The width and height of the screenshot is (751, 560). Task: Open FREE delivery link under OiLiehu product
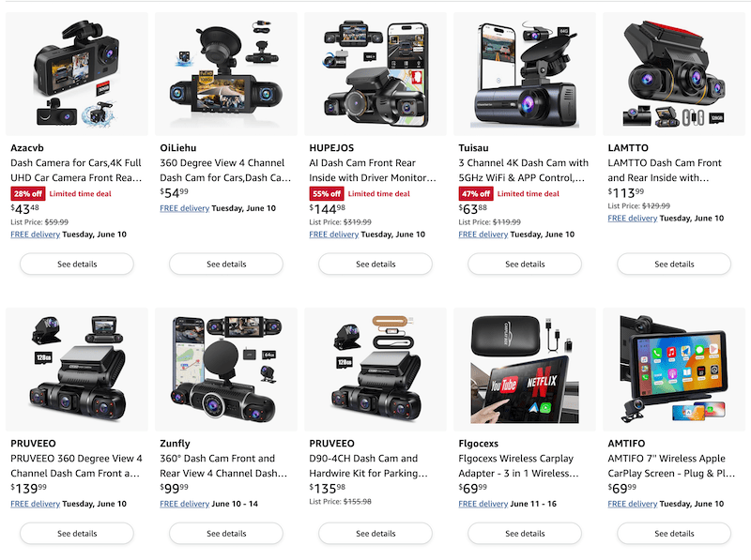(184, 208)
